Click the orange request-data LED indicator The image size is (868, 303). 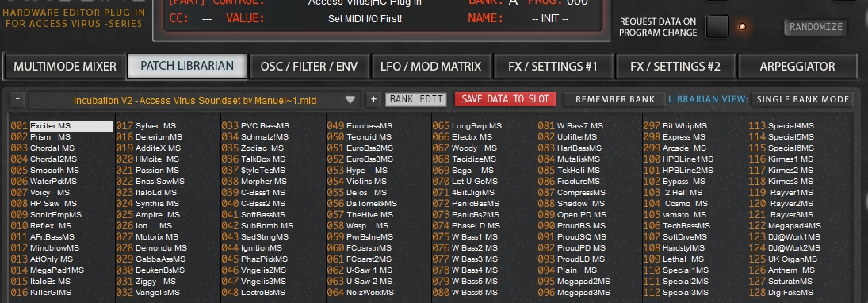pos(742,27)
